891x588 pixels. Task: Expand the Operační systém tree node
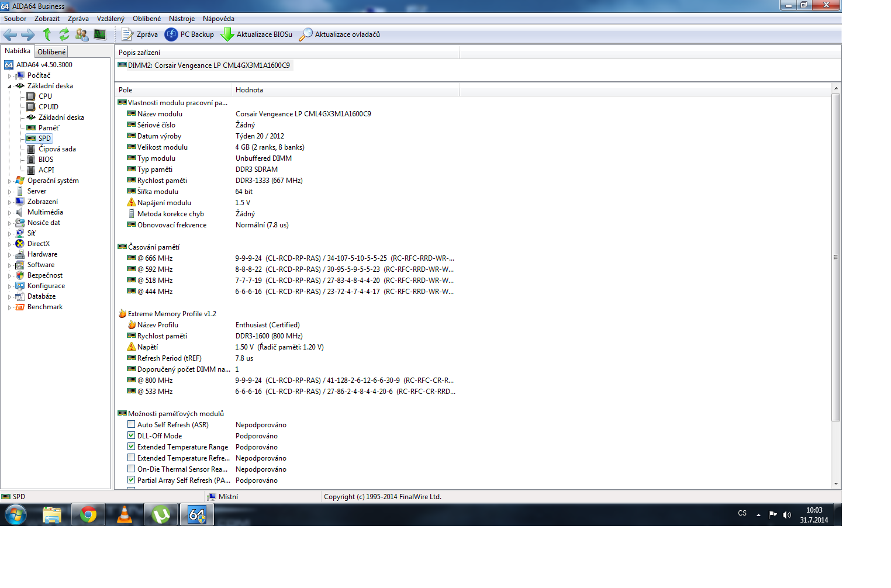(9, 181)
